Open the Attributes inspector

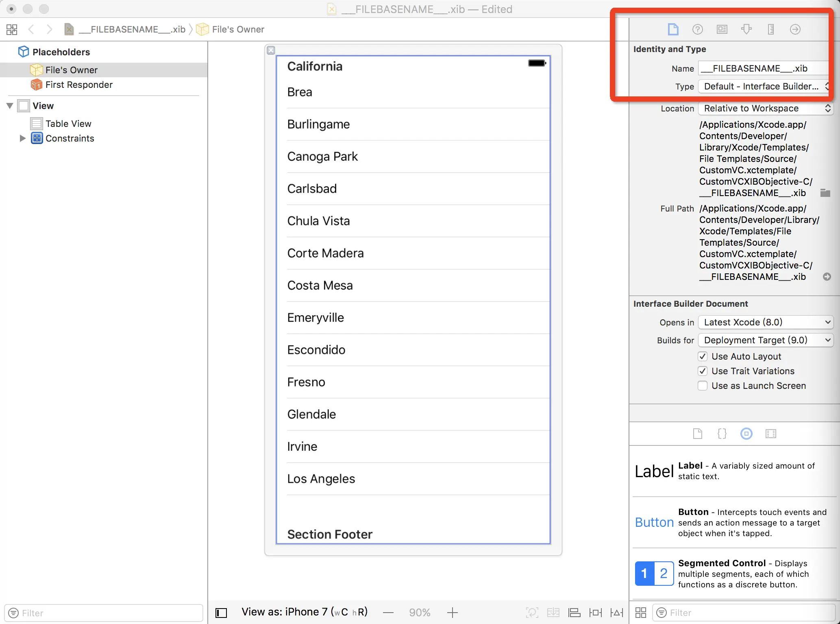[746, 29]
